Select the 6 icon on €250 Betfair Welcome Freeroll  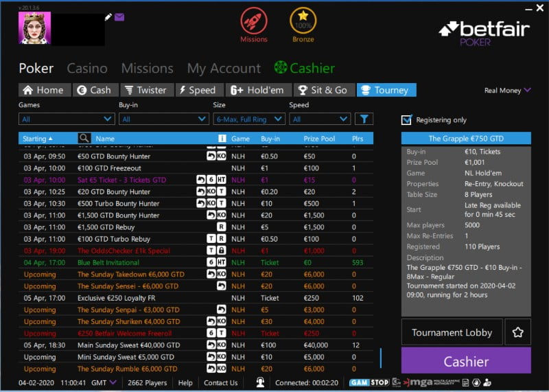coord(211,333)
